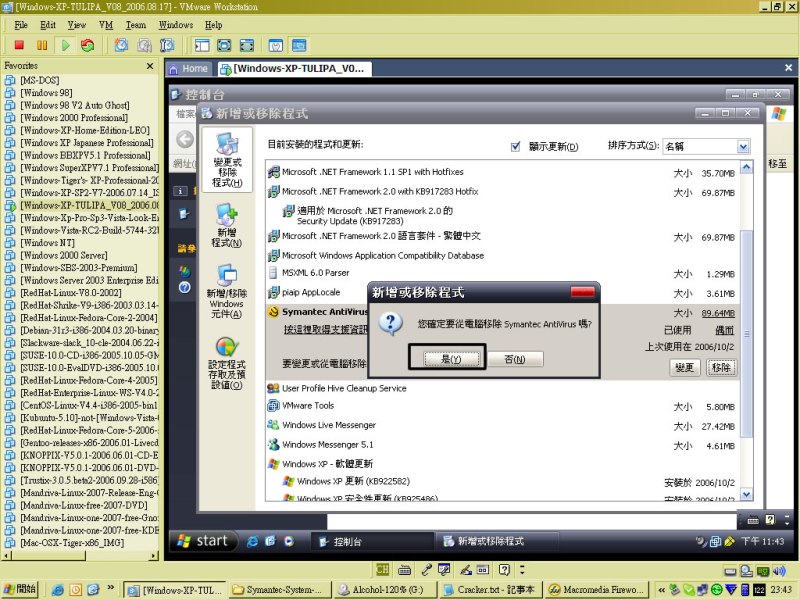The image size is (800, 600).
Task: Toggle the 顯示更新(D) checkbox
Action: pos(515,146)
